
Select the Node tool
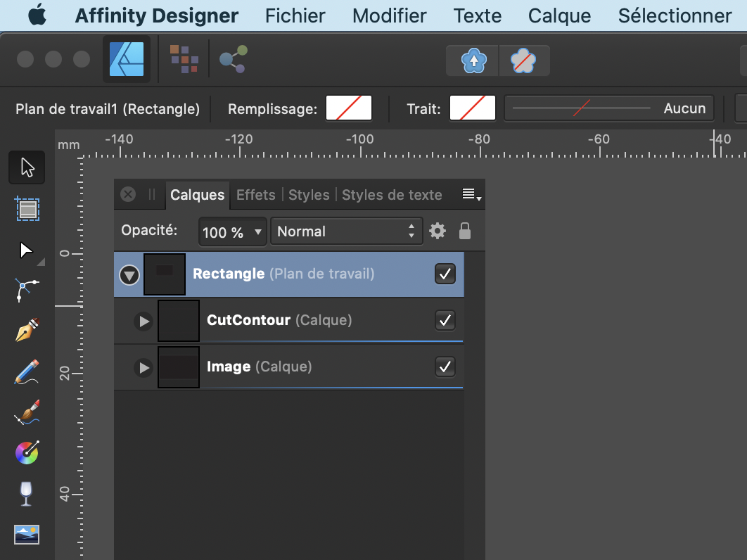point(26,250)
